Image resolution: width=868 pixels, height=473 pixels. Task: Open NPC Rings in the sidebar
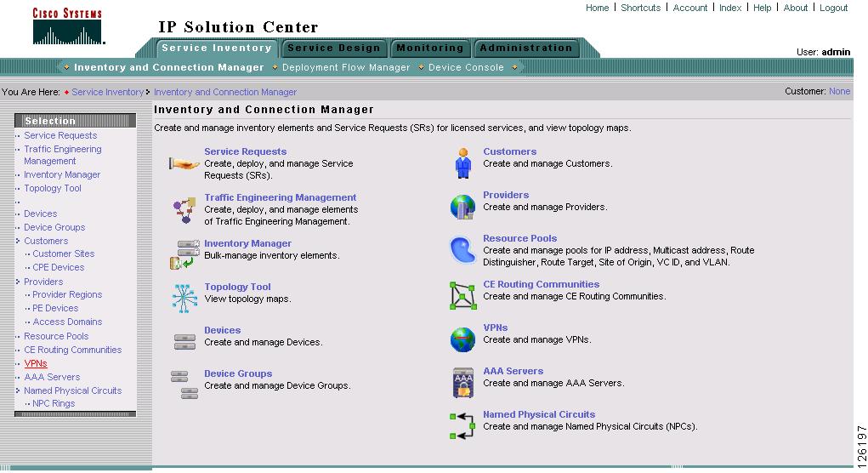pos(54,403)
